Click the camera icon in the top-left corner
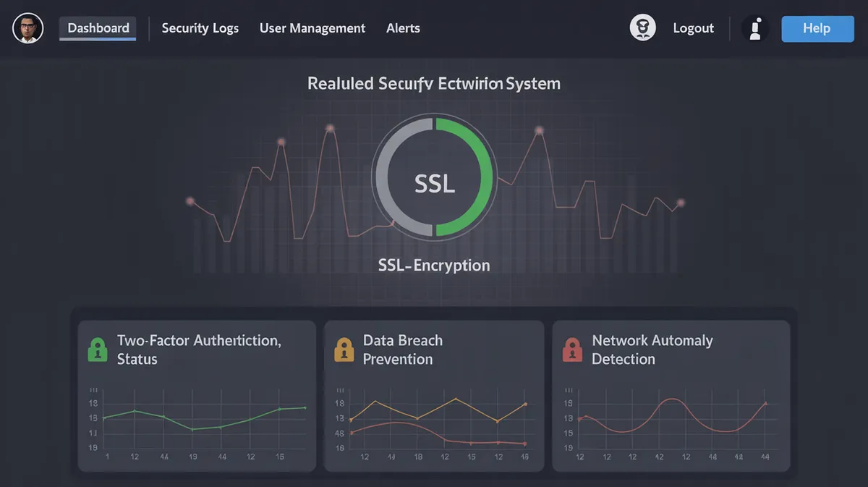Screen dimensions: 868x487 tap(27, 28)
